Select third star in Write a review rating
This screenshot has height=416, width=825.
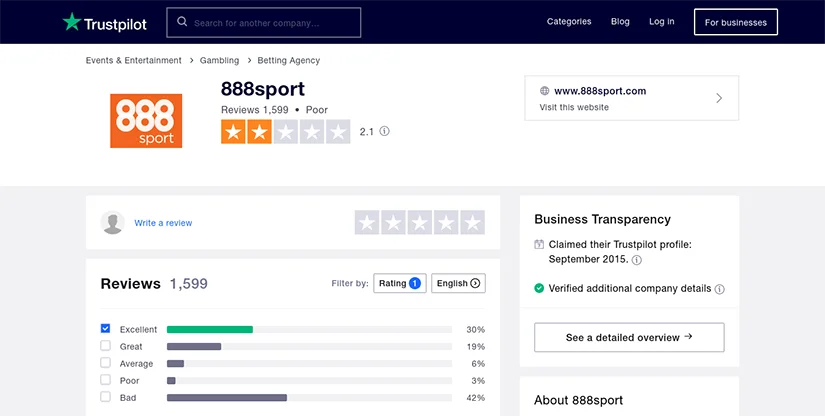(x=419, y=222)
